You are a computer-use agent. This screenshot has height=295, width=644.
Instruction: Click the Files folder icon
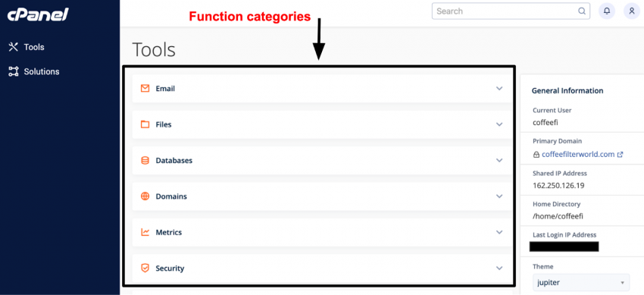click(145, 124)
